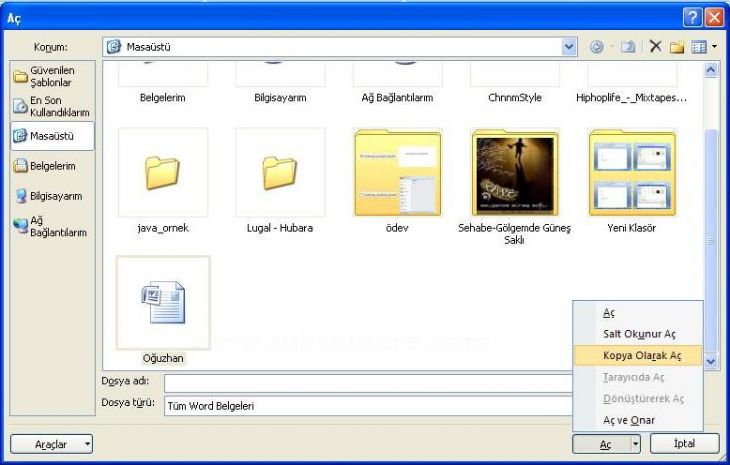Image resolution: width=730 pixels, height=465 pixels.
Task: Select the Yeni Klasör folder
Action: [x=632, y=181]
